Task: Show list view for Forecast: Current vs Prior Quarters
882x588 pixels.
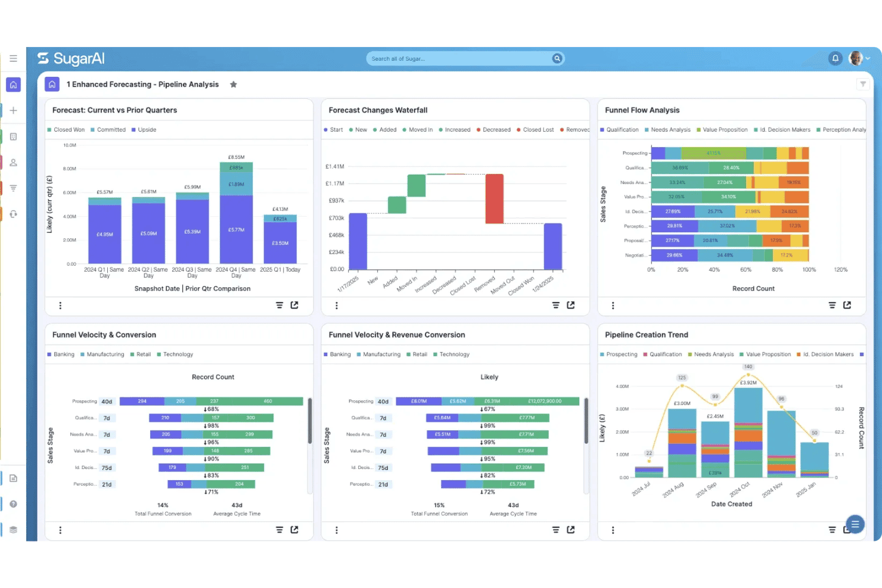Action: point(279,305)
